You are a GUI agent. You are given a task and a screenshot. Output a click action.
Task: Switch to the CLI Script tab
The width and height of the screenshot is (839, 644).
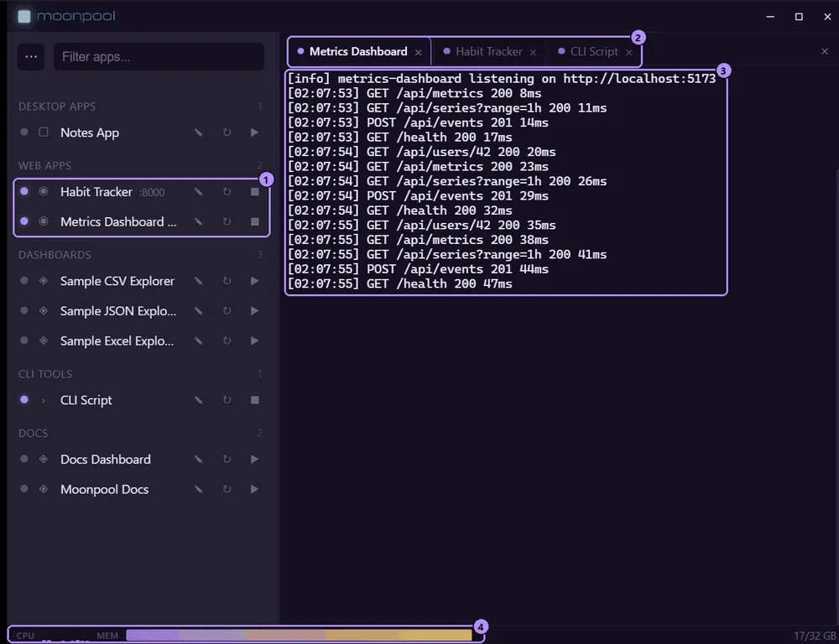coord(594,52)
